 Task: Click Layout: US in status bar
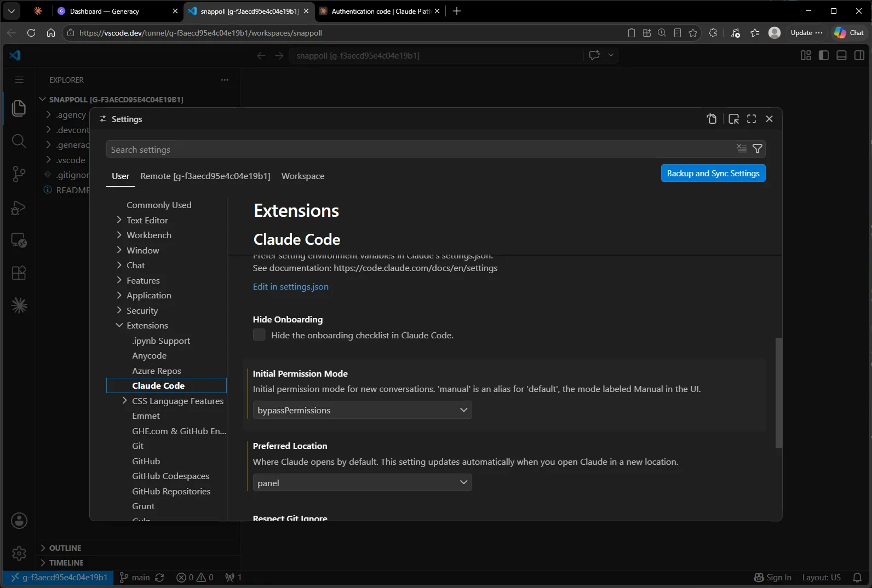(821, 578)
